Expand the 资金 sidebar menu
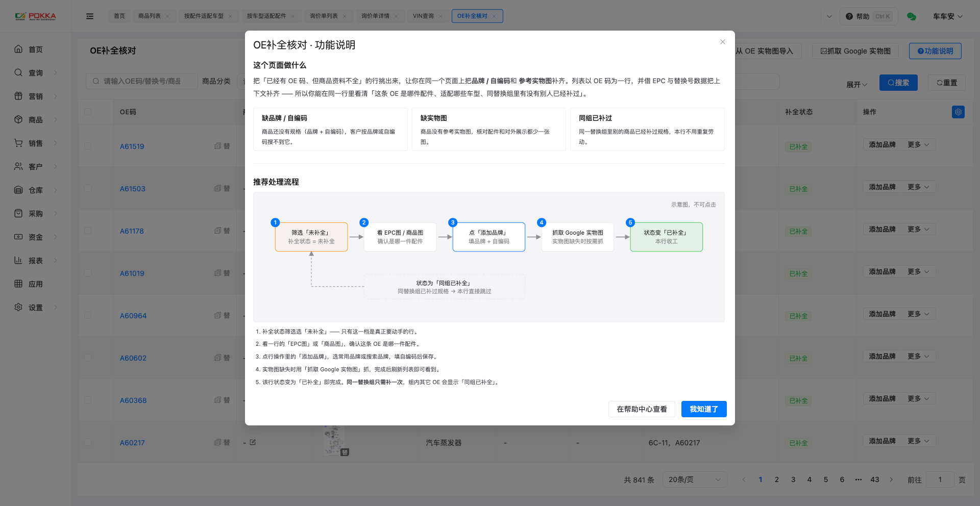Viewport: 980px width, 506px height. coord(36,237)
